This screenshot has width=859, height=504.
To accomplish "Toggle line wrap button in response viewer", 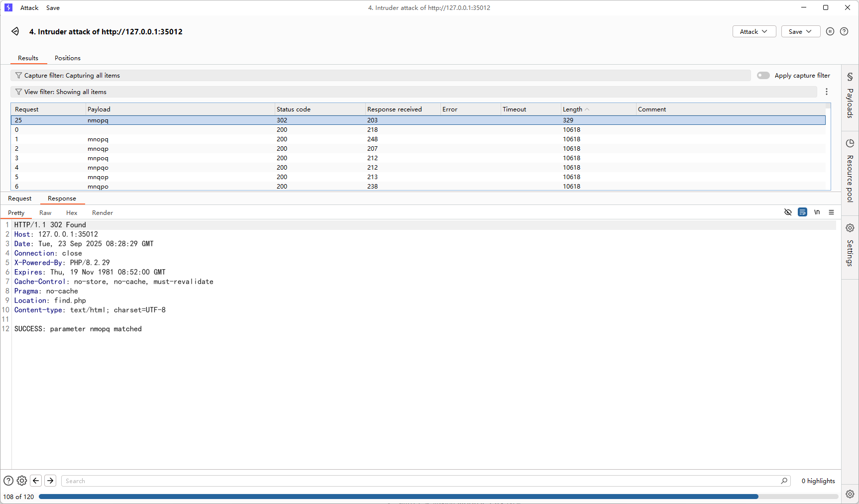I will (802, 212).
